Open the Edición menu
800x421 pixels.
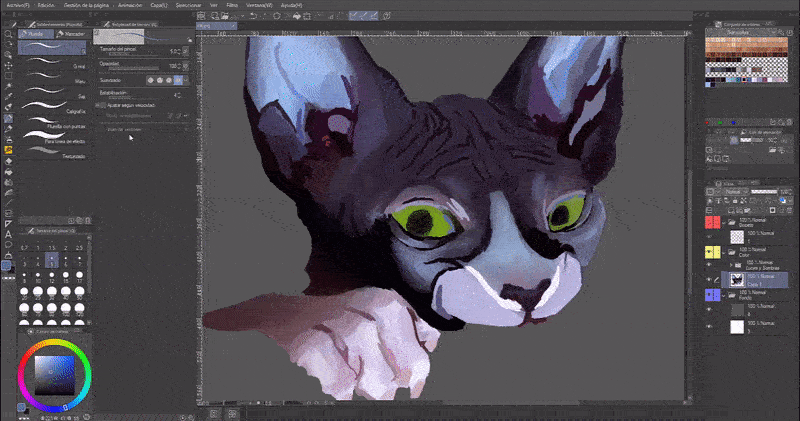pos(46,5)
